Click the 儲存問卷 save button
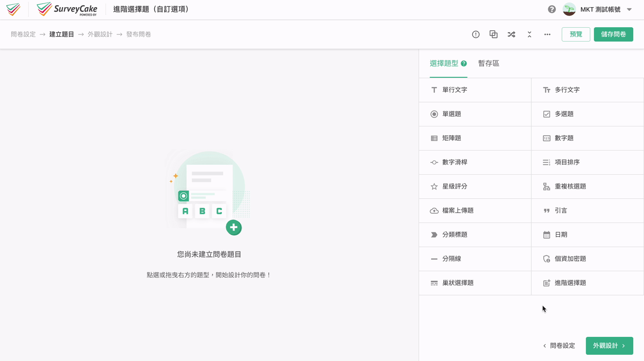Viewport: 644px width, 361px height. 613,34
